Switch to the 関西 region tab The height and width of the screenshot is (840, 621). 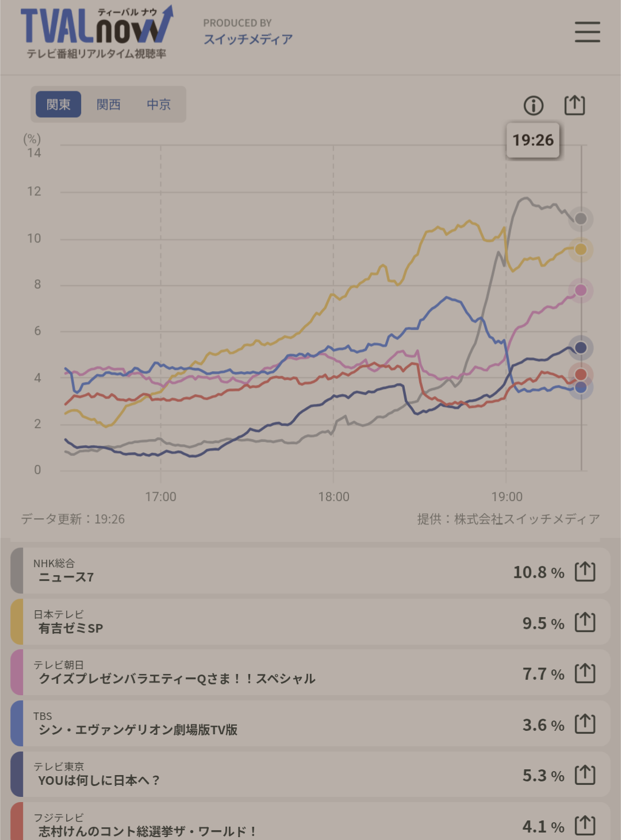point(109,105)
